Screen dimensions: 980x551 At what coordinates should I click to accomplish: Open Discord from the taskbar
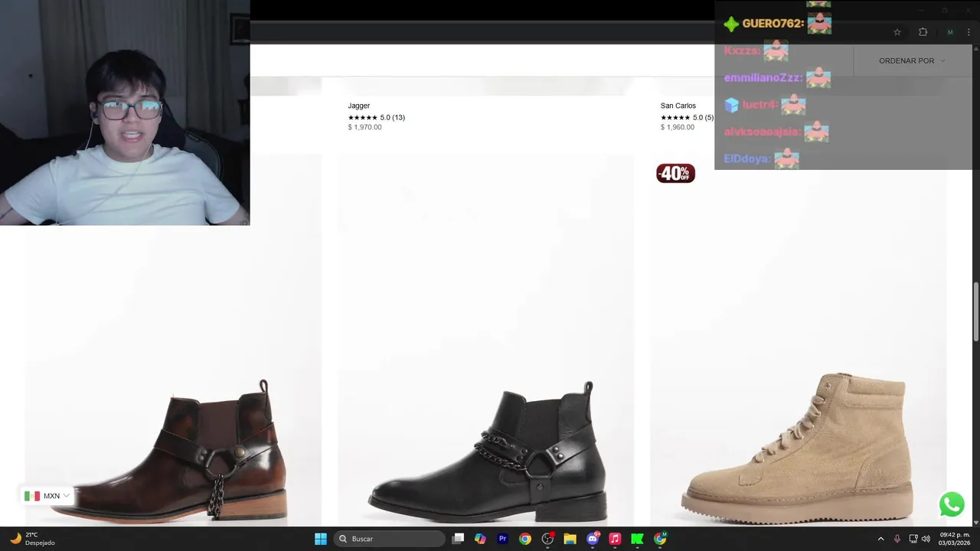pos(593,539)
